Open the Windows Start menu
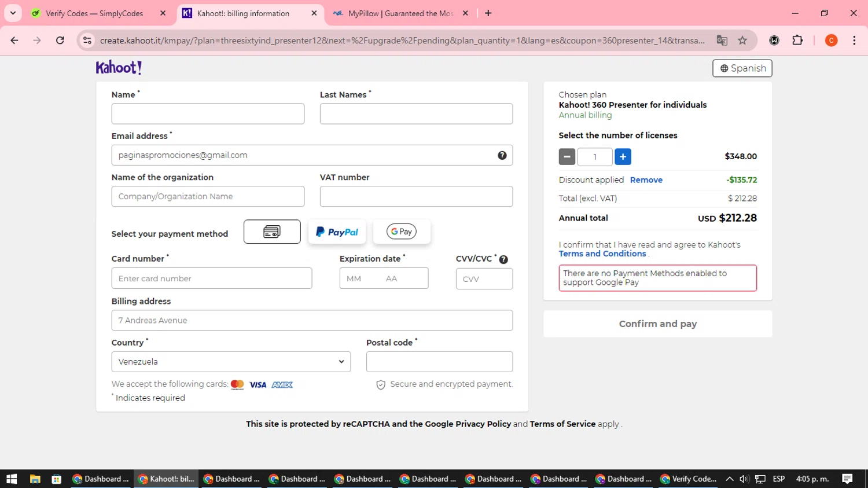The width and height of the screenshot is (868, 488). click(x=12, y=479)
